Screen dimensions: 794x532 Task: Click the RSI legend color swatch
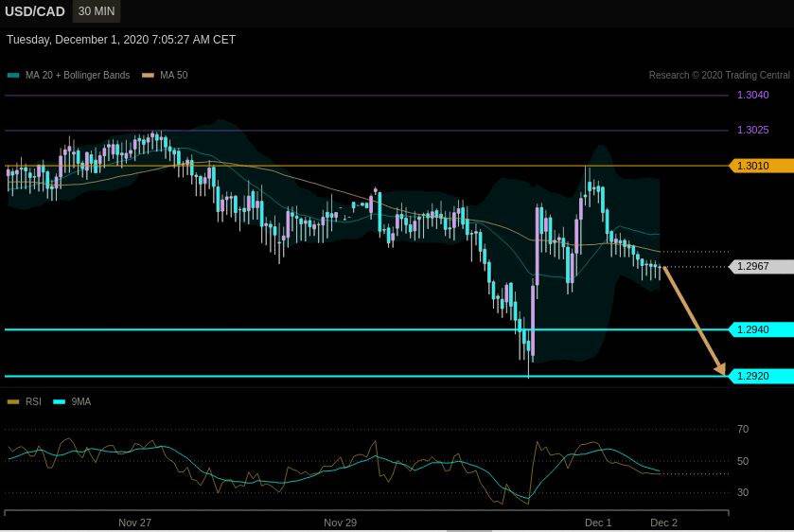pos(13,402)
